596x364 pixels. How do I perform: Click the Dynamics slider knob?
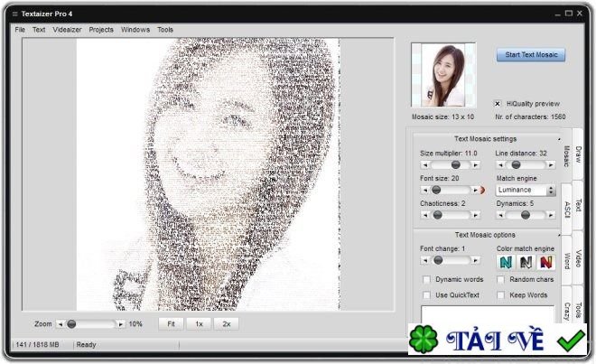(x=526, y=215)
